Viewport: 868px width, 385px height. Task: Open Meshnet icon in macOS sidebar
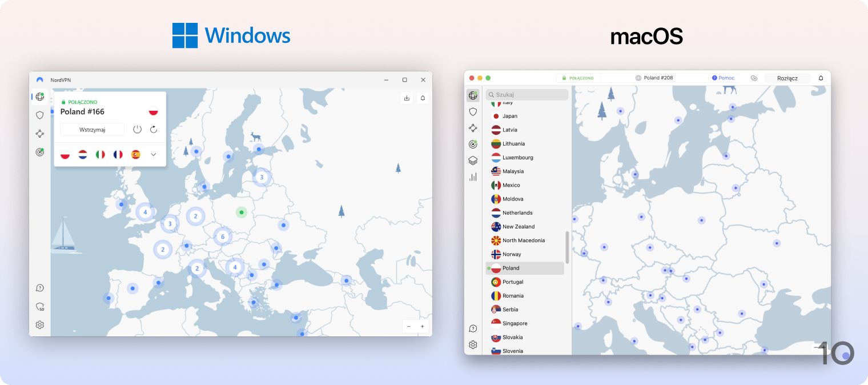pos(473,128)
